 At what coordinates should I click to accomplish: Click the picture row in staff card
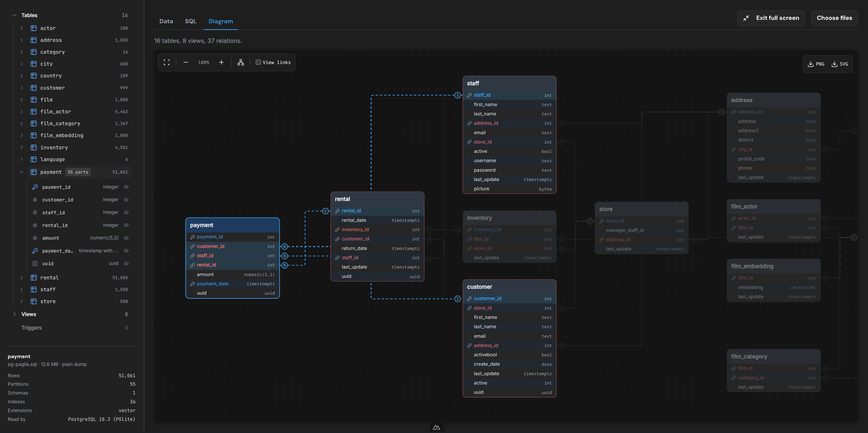(510, 189)
